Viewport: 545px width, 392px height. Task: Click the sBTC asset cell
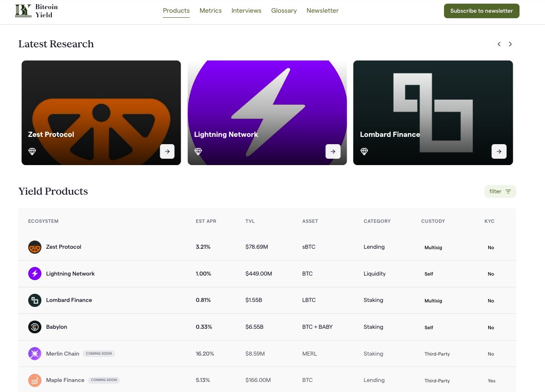tap(308, 247)
